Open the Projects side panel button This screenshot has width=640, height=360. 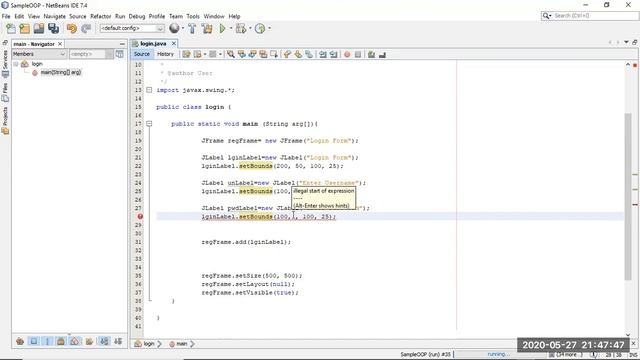pos(5,120)
